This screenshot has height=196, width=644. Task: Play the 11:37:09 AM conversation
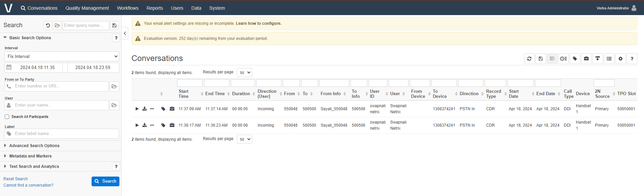tap(137, 109)
